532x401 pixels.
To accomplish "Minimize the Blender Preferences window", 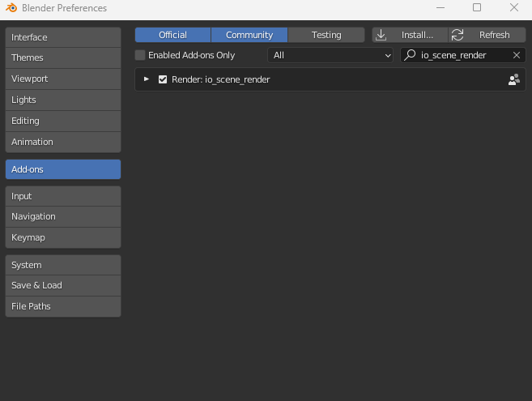I will click(440, 7).
